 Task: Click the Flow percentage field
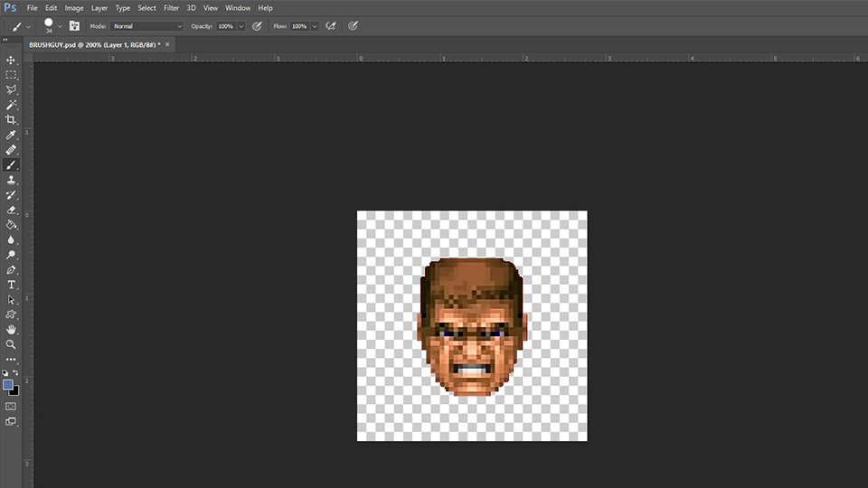click(298, 26)
